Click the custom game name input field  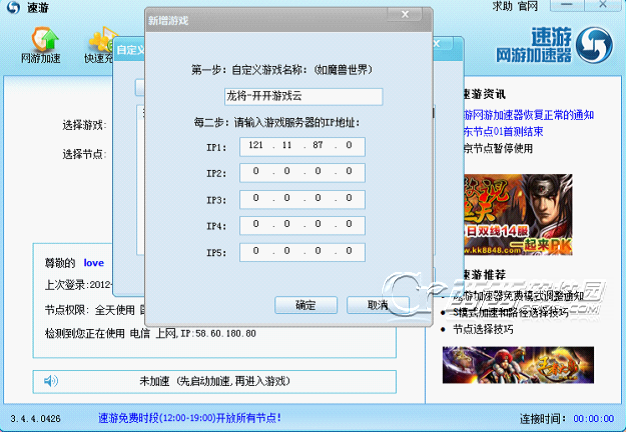coord(303,97)
